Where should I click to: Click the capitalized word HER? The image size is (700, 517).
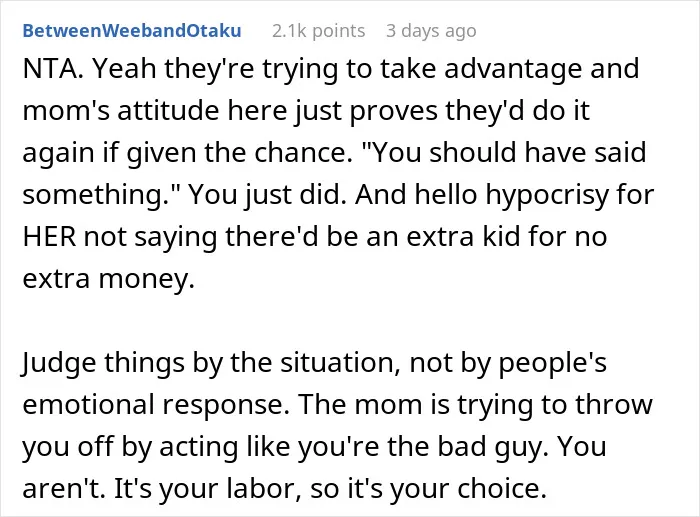click(49, 237)
